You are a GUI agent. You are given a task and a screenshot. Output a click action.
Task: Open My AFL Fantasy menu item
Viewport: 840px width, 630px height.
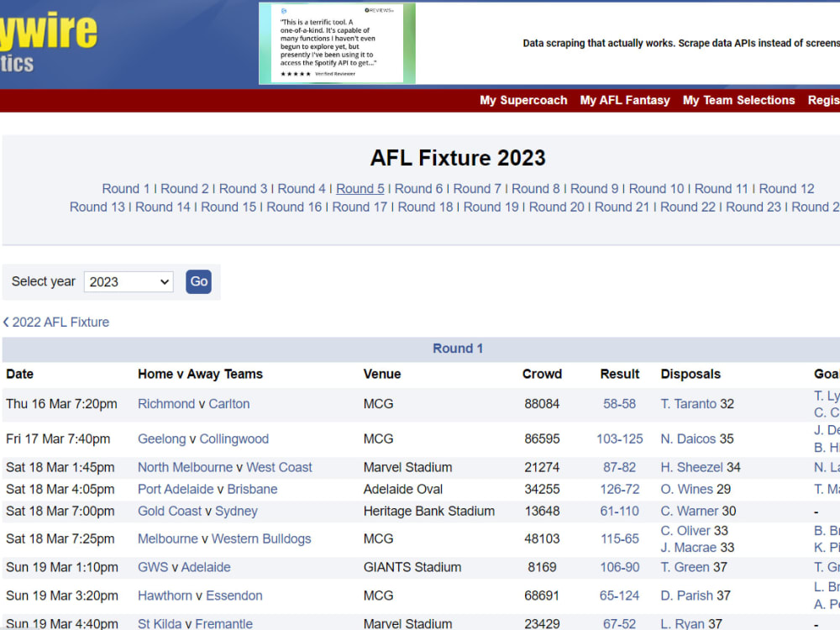(625, 100)
